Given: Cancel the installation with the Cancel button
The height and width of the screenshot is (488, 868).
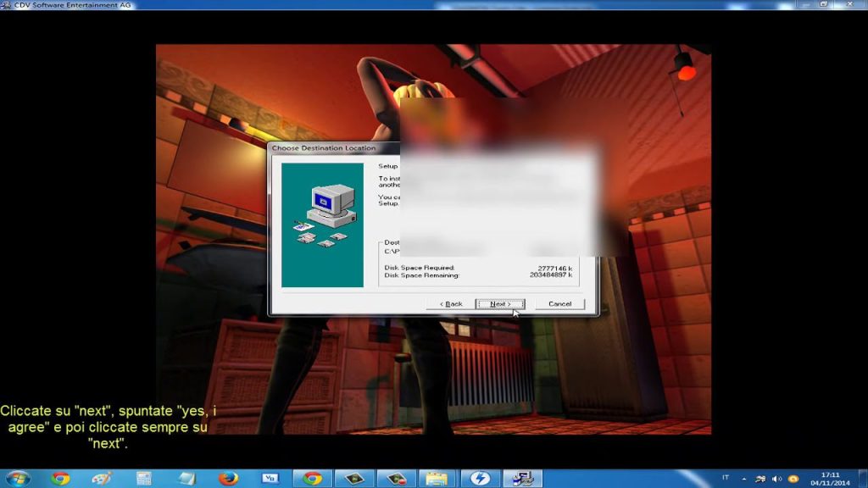Looking at the screenshot, I should [560, 304].
